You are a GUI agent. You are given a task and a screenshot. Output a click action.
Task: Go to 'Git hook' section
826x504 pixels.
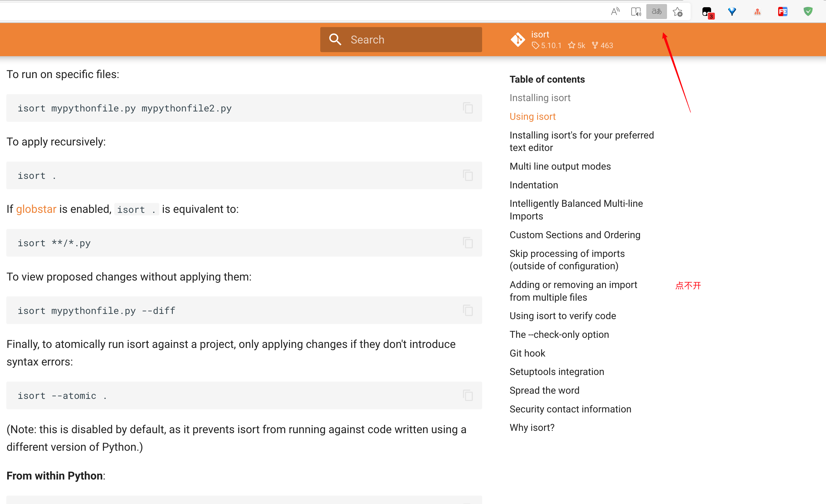pyautogui.click(x=527, y=353)
